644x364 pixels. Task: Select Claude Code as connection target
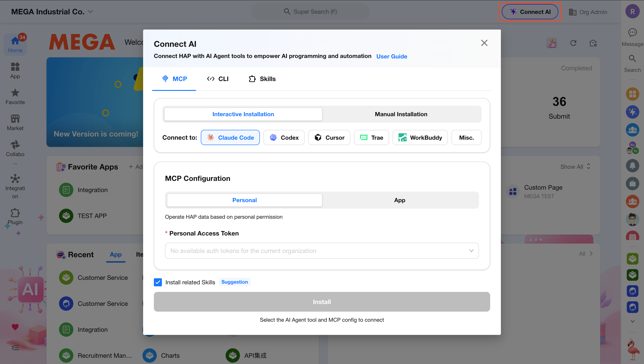coord(230,137)
